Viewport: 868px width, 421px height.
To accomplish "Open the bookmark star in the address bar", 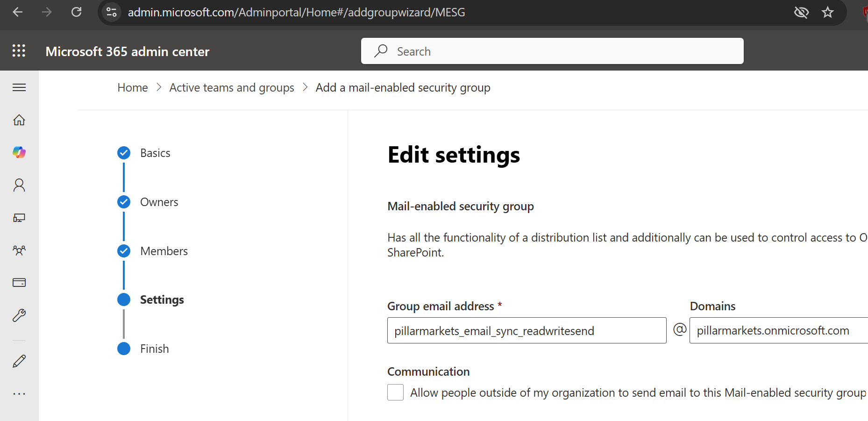I will (x=827, y=12).
